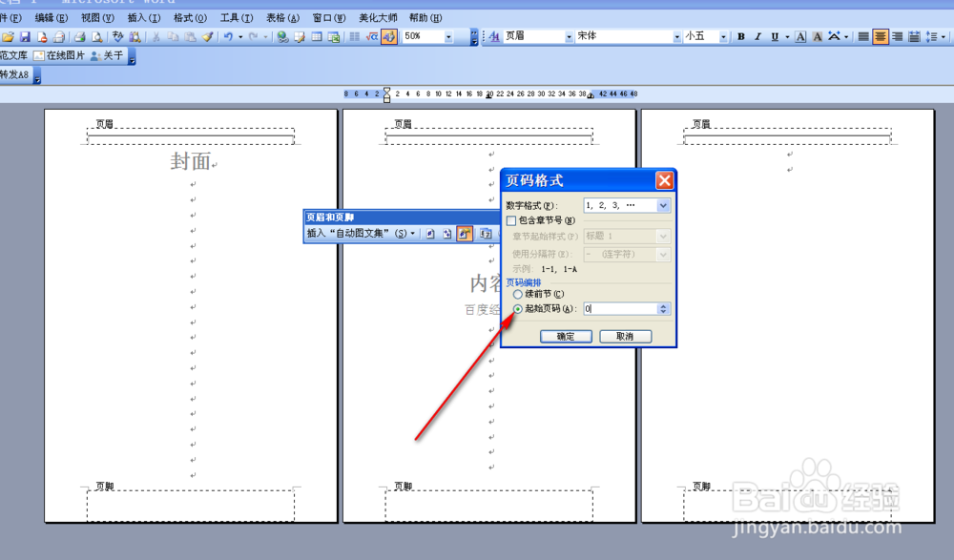Screen dimensions: 954x560
Task: Toggle Underline formatting button
Action: [x=775, y=37]
